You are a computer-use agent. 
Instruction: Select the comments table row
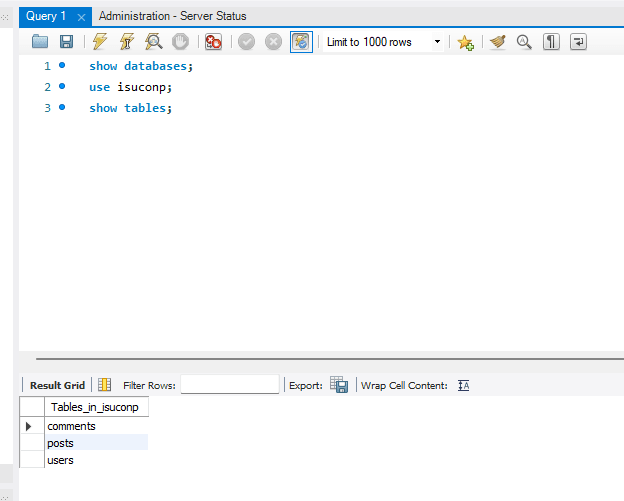(x=96, y=426)
